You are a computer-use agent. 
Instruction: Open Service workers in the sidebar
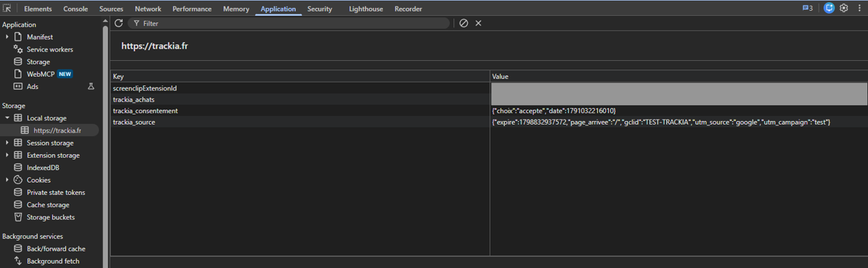50,49
